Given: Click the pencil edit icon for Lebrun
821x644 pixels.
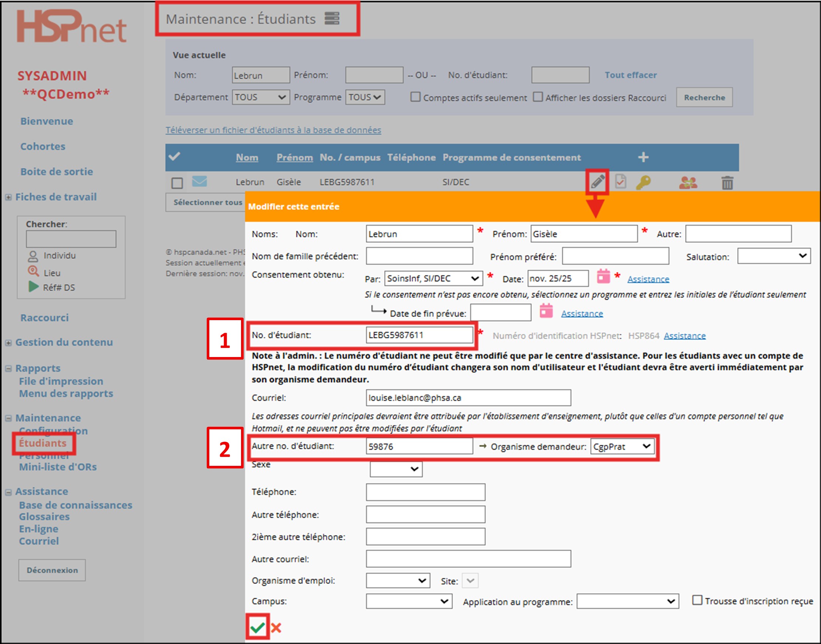Looking at the screenshot, I should 597,182.
